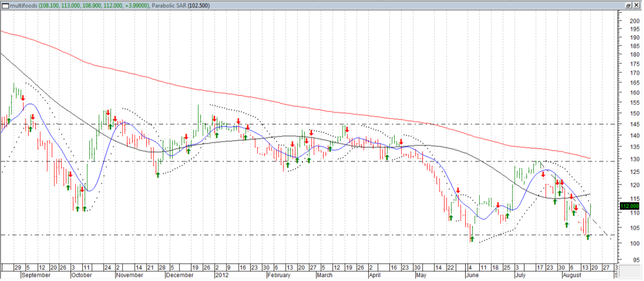Image resolution: width=644 pixels, height=281 pixels.
Task: Click the red sell arrow in late May
Action: (458, 190)
